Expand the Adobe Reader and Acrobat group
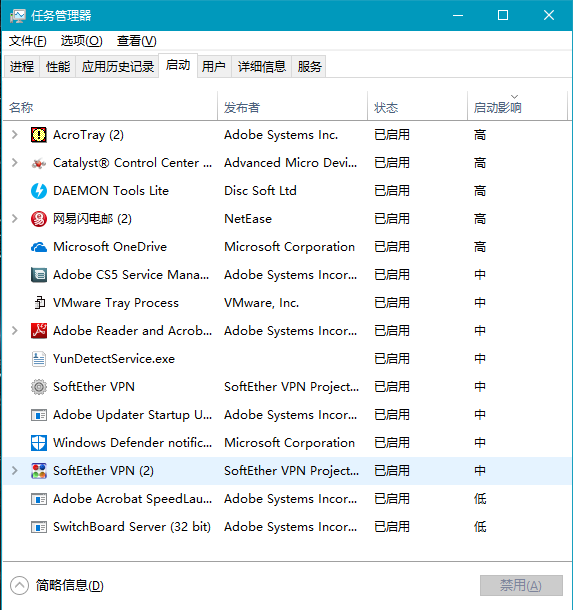Screen dimensions: 573x610 click(x=15, y=331)
